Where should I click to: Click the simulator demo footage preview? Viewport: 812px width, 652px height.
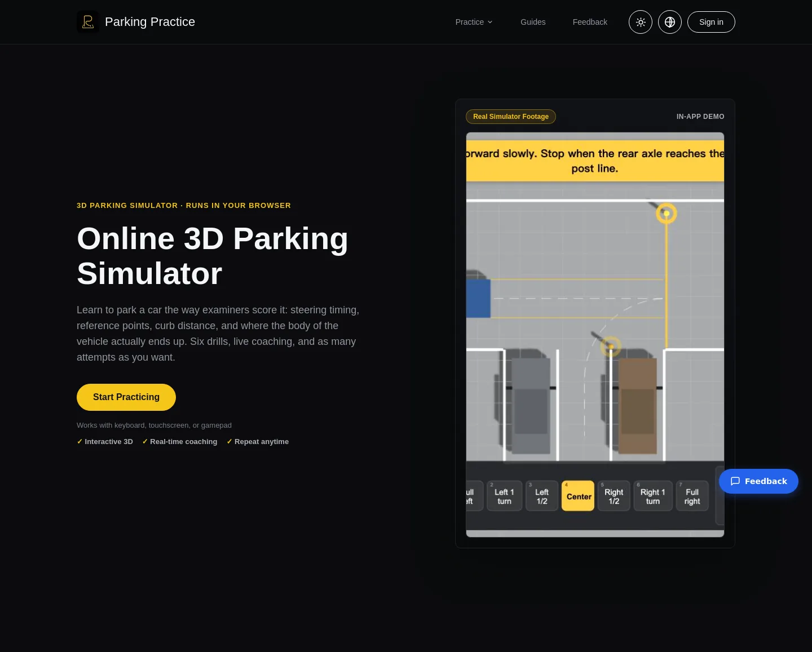click(x=595, y=335)
